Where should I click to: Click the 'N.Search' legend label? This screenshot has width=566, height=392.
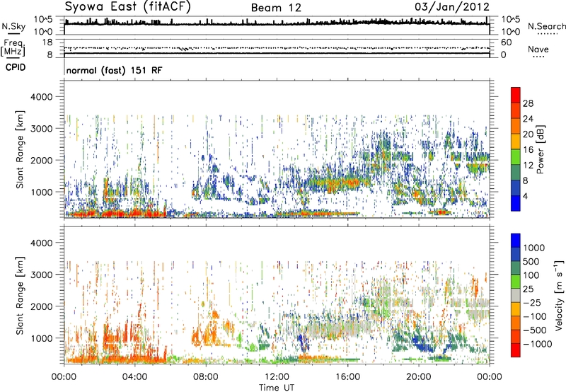coord(546,26)
